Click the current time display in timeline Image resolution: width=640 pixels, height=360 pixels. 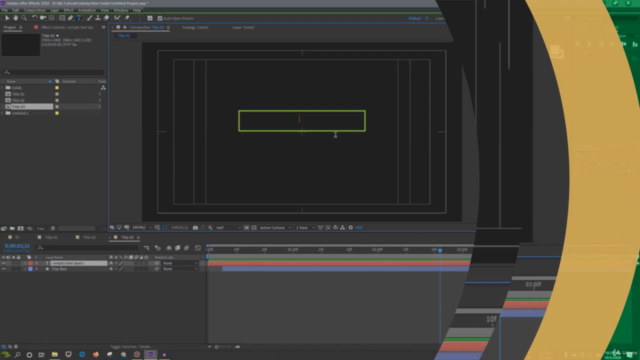pos(17,246)
